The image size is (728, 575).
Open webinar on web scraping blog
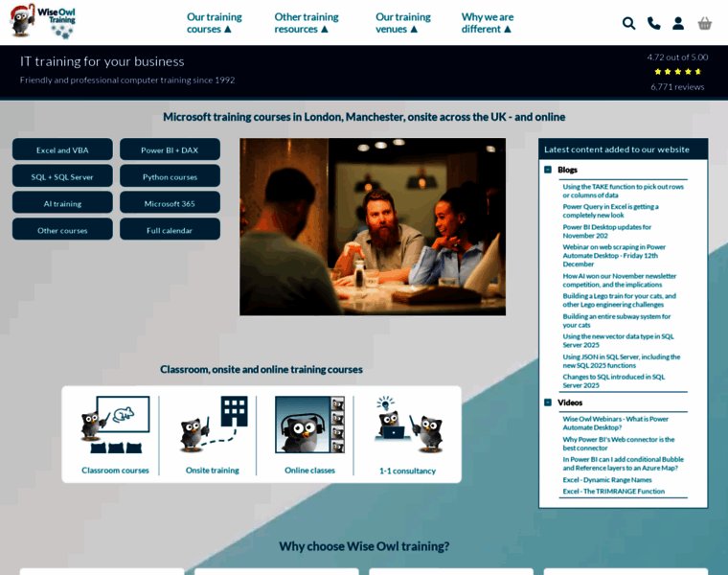pyautogui.click(x=614, y=256)
